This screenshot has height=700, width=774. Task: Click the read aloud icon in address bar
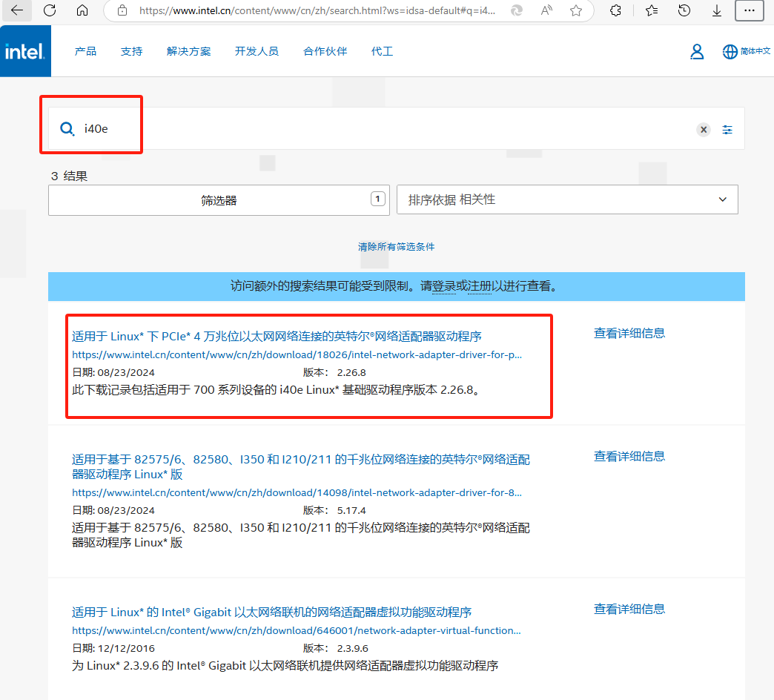click(546, 10)
